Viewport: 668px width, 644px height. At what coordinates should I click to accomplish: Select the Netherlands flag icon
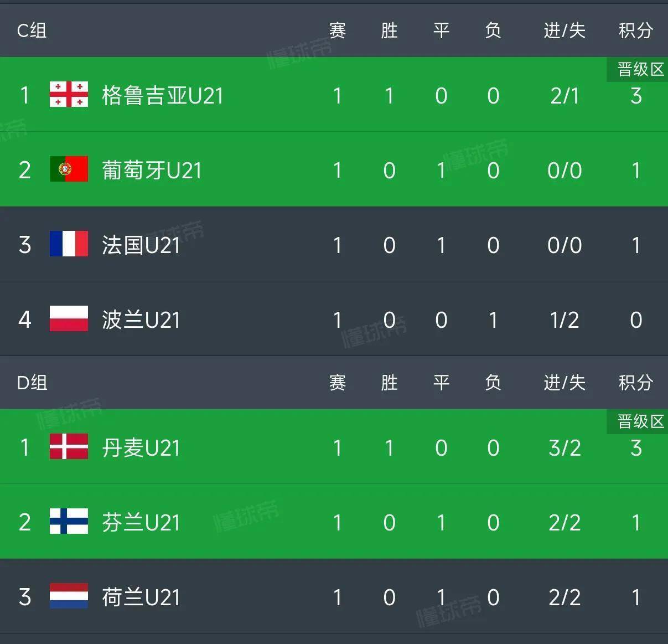(69, 597)
